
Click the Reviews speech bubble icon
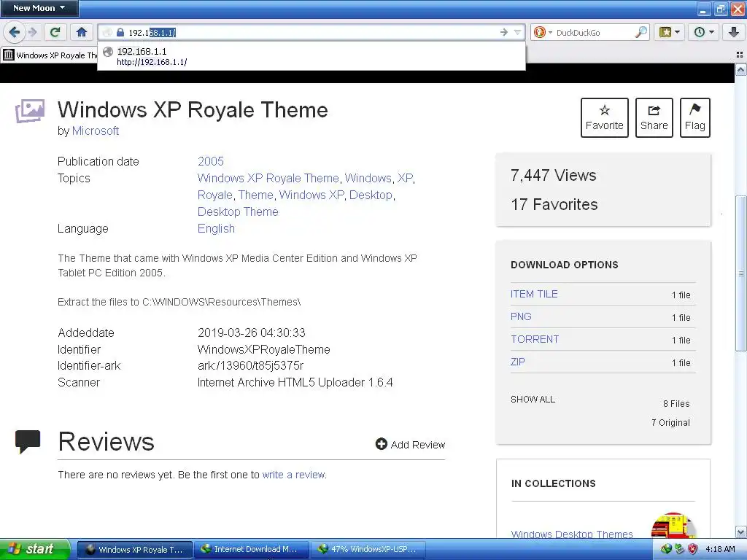pos(28,441)
